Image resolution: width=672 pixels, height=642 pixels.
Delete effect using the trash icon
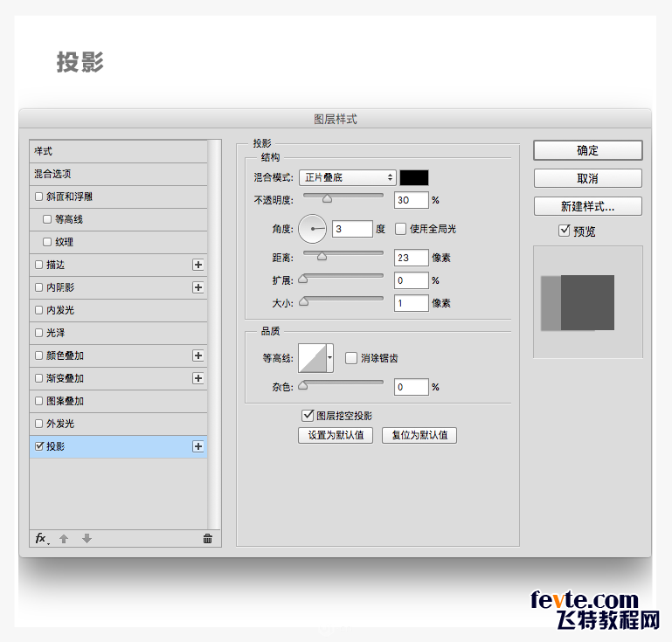point(208,539)
